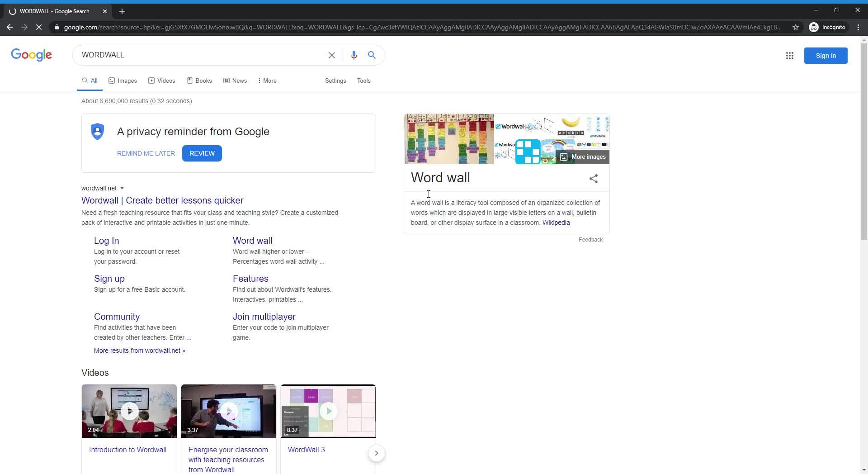Open the Join multiplayer sitelink
The width and height of the screenshot is (868, 474).
tap(264, 317)
